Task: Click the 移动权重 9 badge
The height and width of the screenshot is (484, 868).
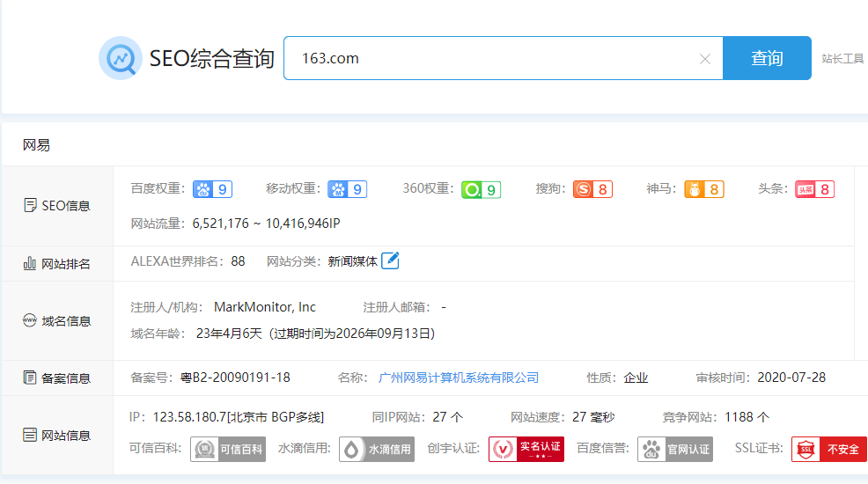Action: (x=347, y=189)
